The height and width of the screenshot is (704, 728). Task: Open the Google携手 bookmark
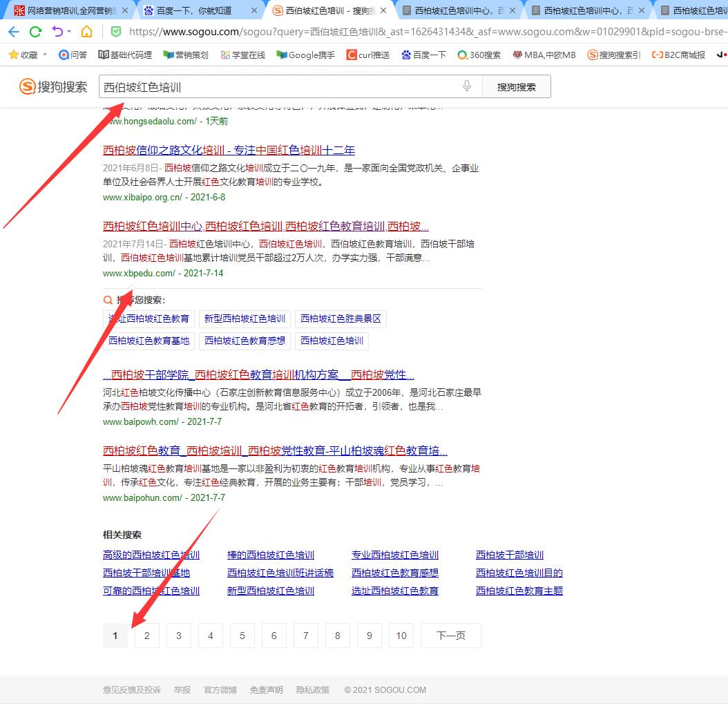tap(304, 54)
